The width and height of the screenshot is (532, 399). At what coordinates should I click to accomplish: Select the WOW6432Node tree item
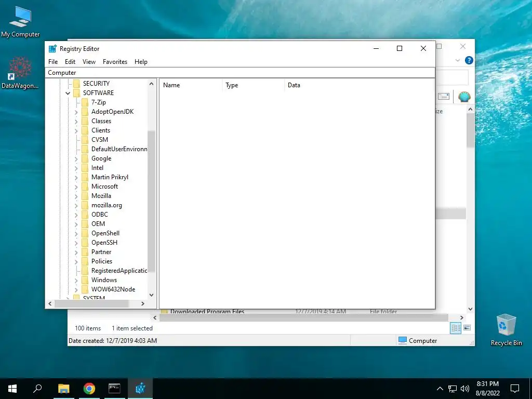click(x=113, y=289)
